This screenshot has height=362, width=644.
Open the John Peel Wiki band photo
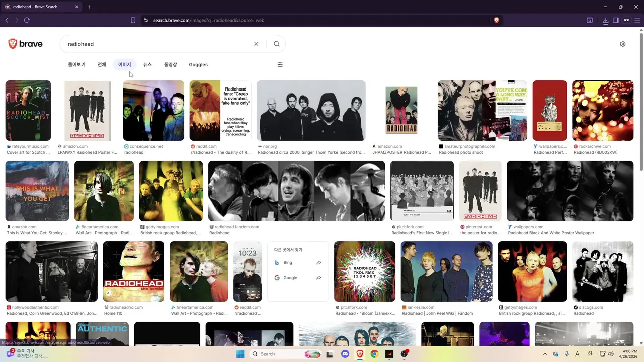click(x=447, y=271)
